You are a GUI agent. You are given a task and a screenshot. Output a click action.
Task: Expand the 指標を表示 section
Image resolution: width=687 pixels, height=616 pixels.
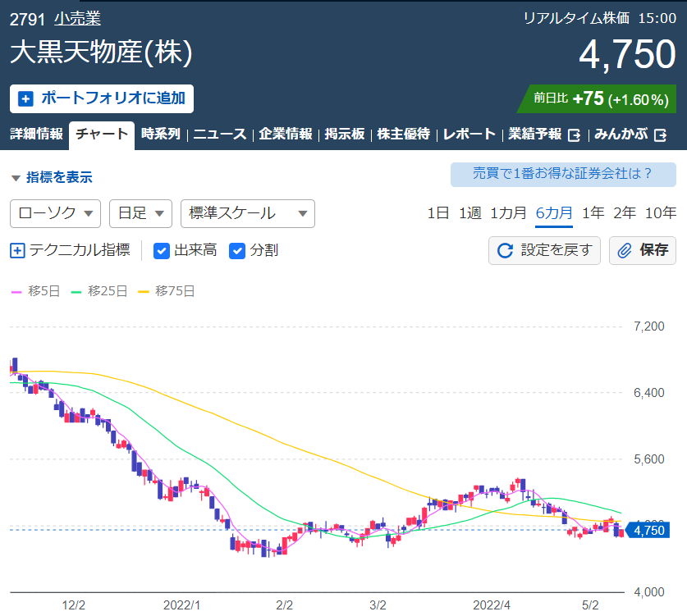[52, 177]
